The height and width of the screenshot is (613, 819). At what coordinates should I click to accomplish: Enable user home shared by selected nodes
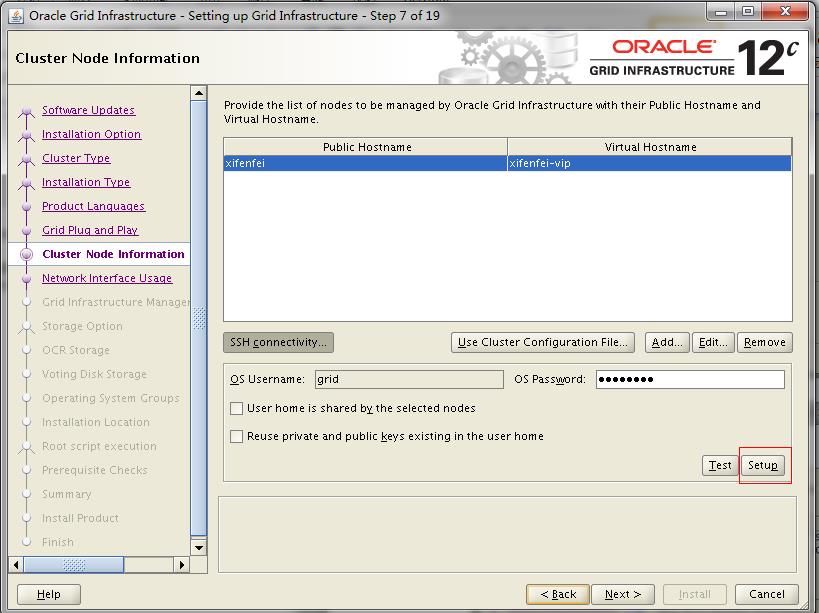237,408
